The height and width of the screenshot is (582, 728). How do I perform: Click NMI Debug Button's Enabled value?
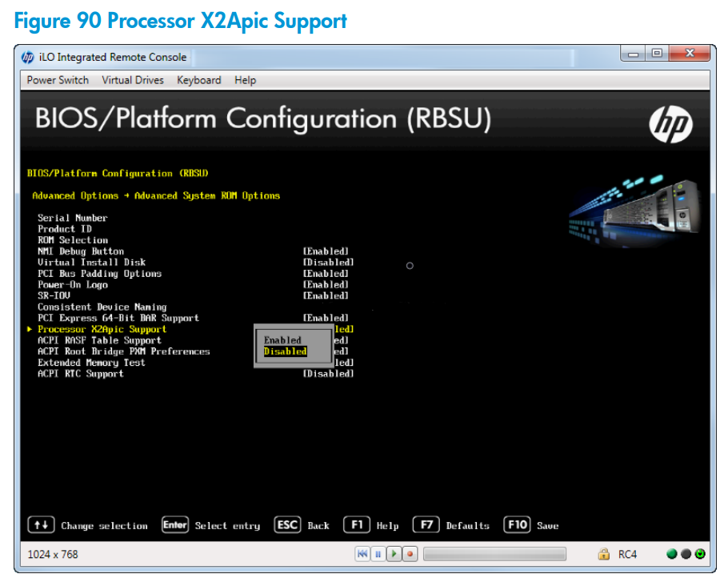point(326,251)
